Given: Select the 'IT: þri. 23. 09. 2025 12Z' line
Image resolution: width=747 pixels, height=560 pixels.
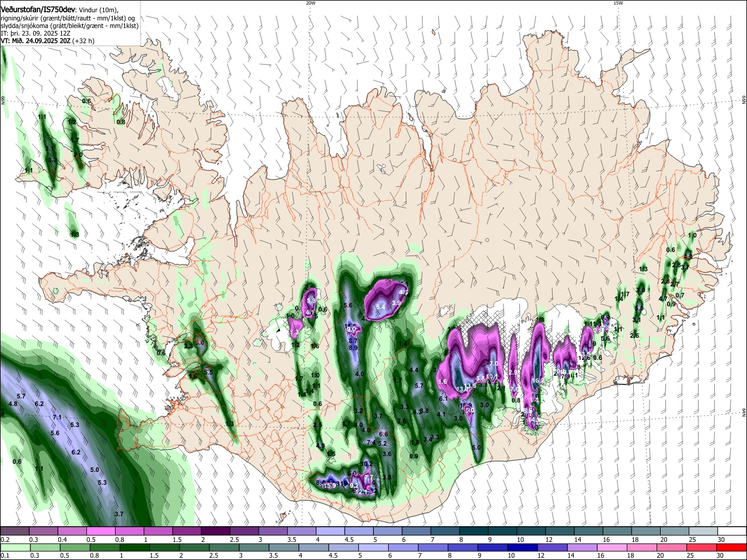Looking at the screenshot, I should point(36,33).
